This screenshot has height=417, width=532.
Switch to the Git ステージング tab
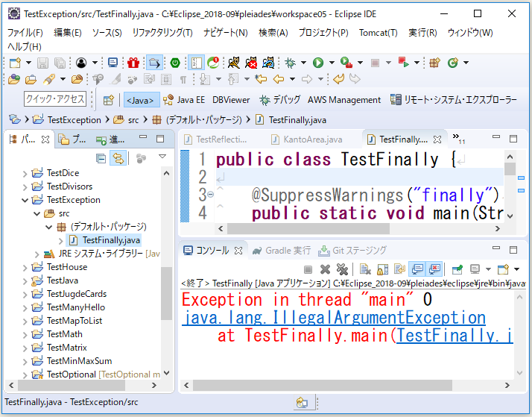pyautogui.click(x=352, y=251)
